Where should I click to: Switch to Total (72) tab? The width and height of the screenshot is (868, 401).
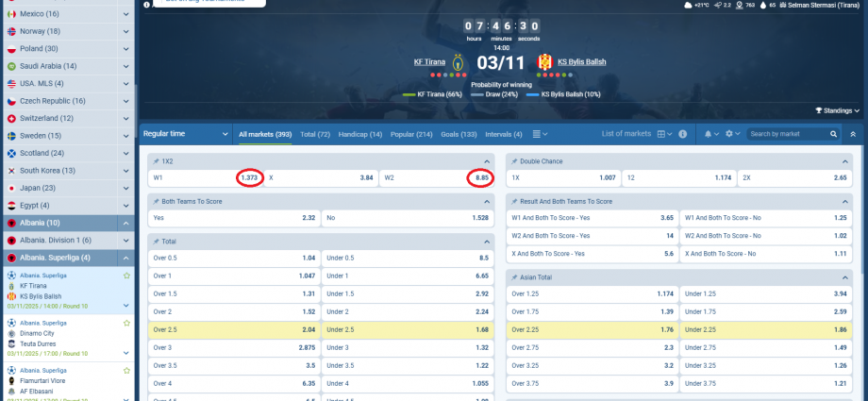click(x=315, y=134)
